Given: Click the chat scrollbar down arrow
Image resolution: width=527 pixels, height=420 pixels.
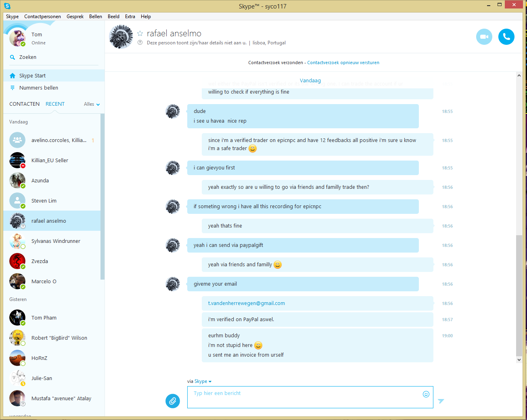Looking at the screenshot, I should pos(519,359).
